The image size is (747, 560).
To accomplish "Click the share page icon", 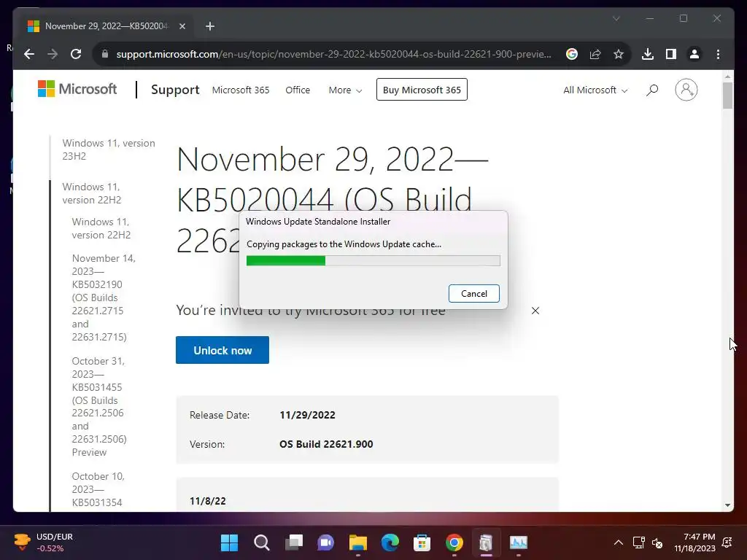I will click(595, 54).
